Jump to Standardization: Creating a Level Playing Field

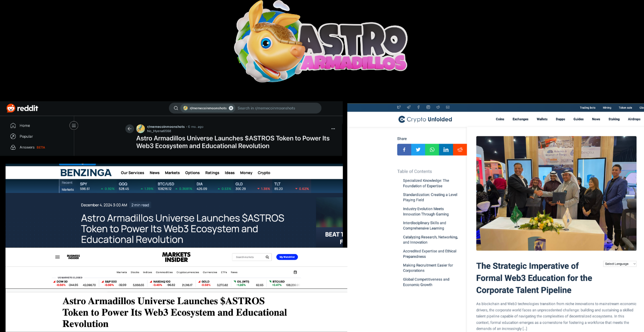(x=430, y=197)
